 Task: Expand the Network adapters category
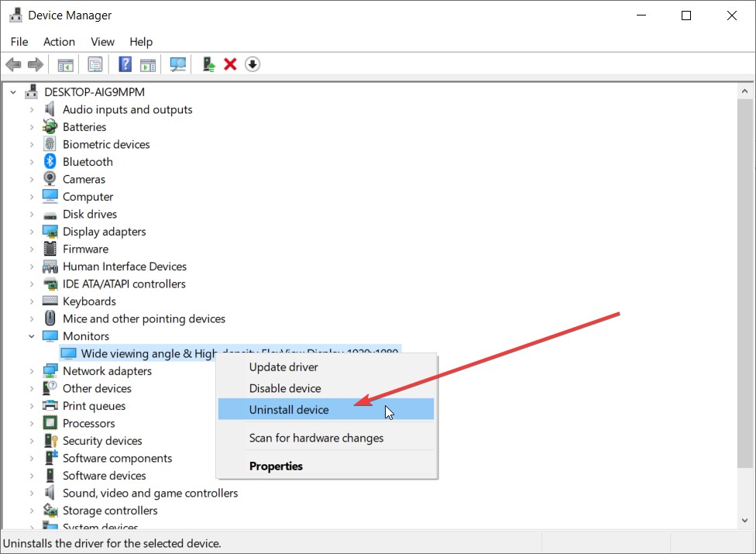[x=31, y=370]
